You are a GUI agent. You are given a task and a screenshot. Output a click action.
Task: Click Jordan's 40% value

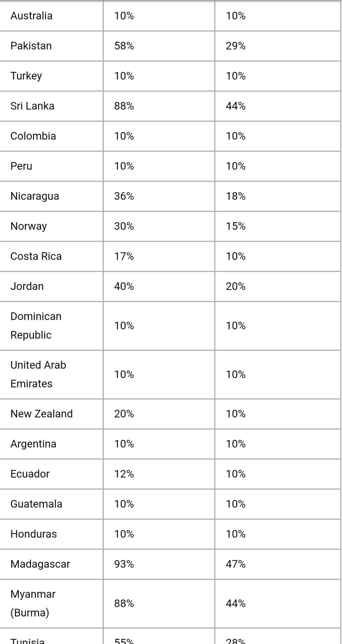[x=124, y=286]
